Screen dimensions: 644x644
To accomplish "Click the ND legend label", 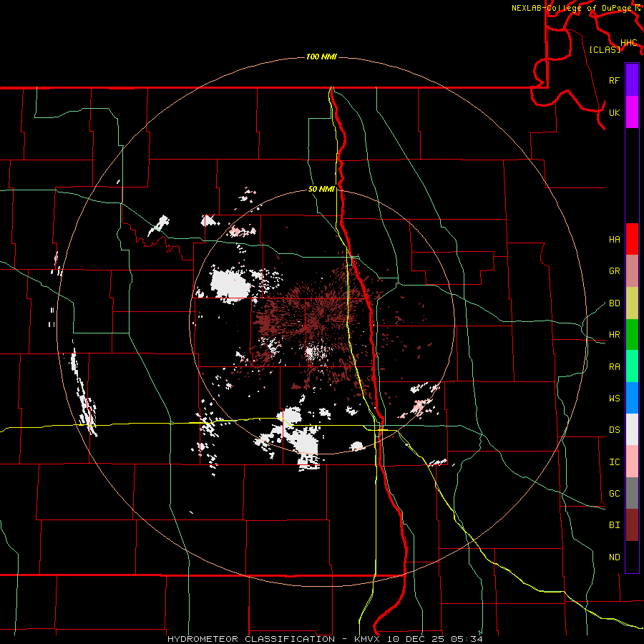I will (614, 557).
